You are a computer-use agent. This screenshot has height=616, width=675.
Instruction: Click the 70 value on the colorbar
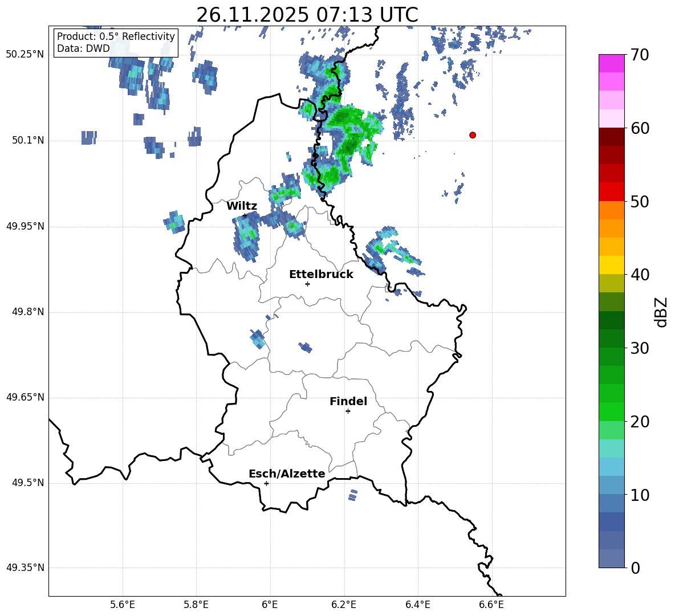point(640,55)
